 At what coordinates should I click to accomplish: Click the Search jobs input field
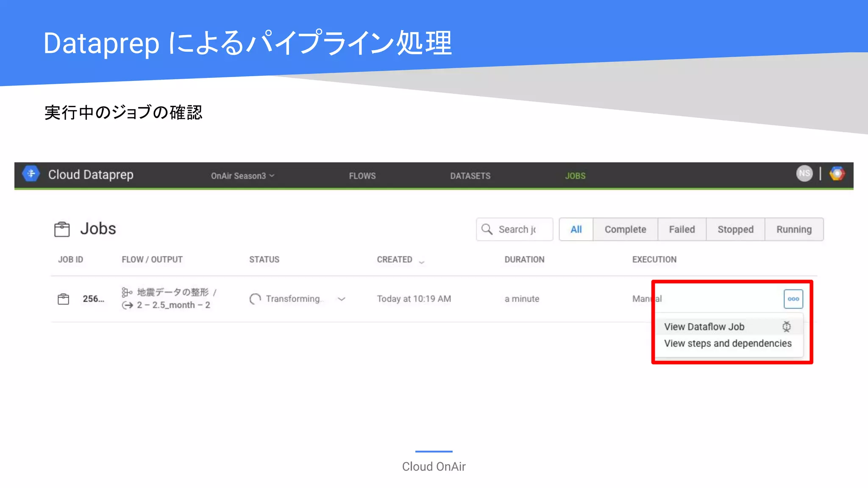coord(515,230)
